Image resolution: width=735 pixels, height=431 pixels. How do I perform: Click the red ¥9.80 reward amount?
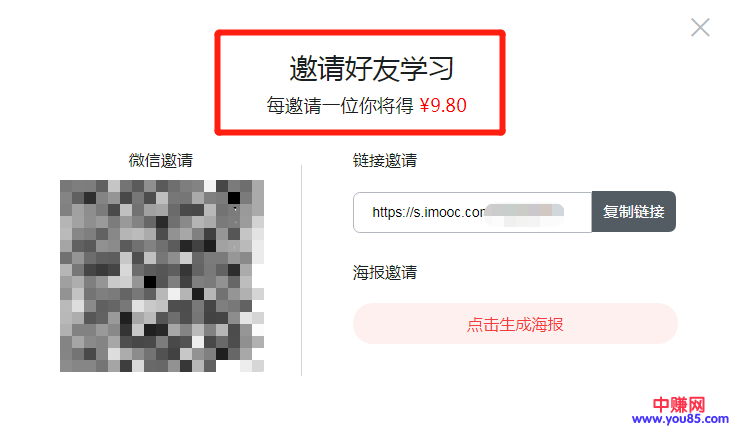[x=443, y=106]
